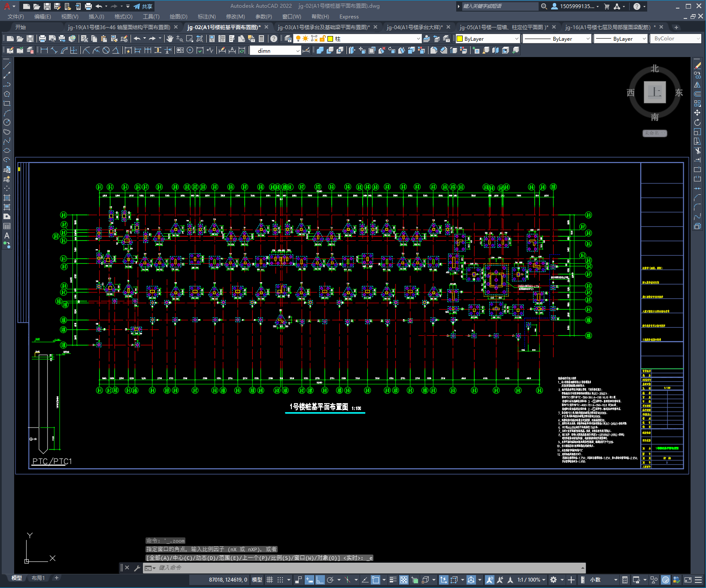Switch to the 布局1 layout tab
Screen dimensions: 706x588
pyautogui.click(x=38, y=578)
